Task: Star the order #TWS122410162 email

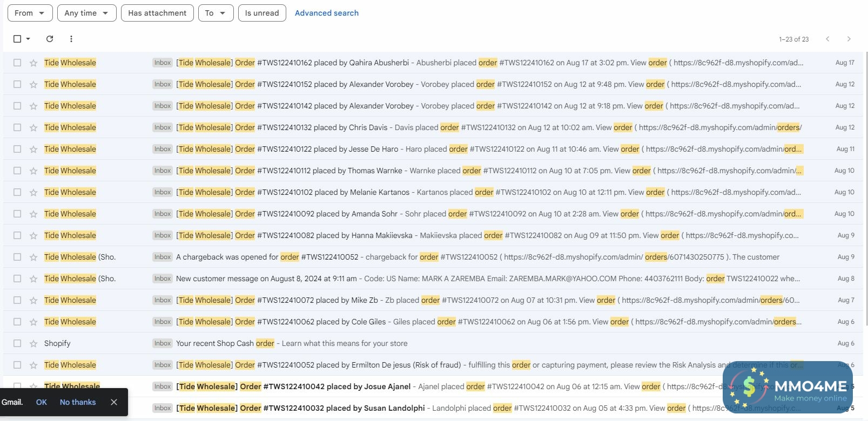Action: point(33,63)
